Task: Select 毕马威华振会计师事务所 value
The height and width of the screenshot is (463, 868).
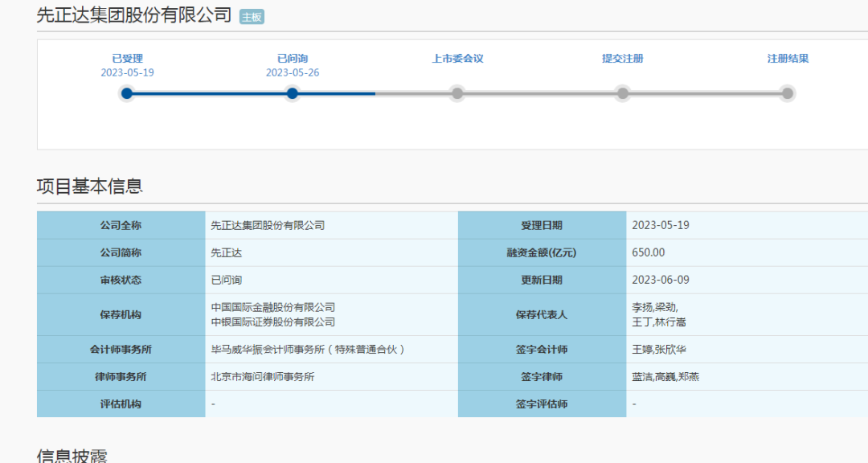Action: [308, 350]
